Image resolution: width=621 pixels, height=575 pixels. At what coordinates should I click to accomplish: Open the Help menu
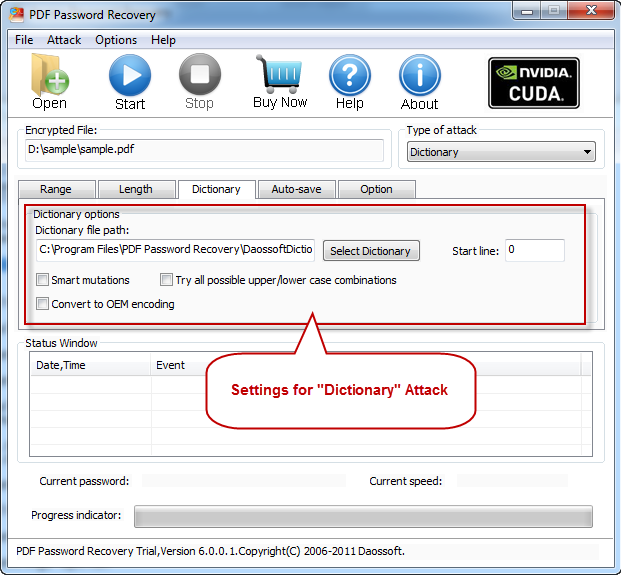click(163, 40)
